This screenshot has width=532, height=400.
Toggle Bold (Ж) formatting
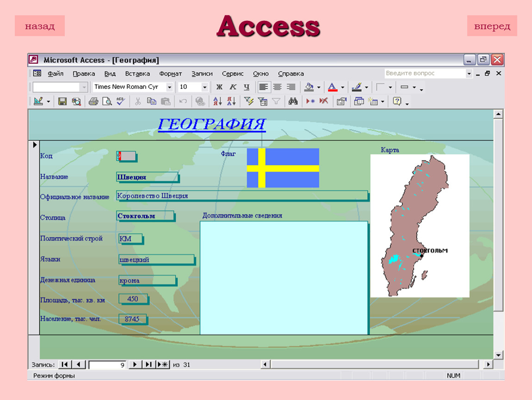coord(220,87)
